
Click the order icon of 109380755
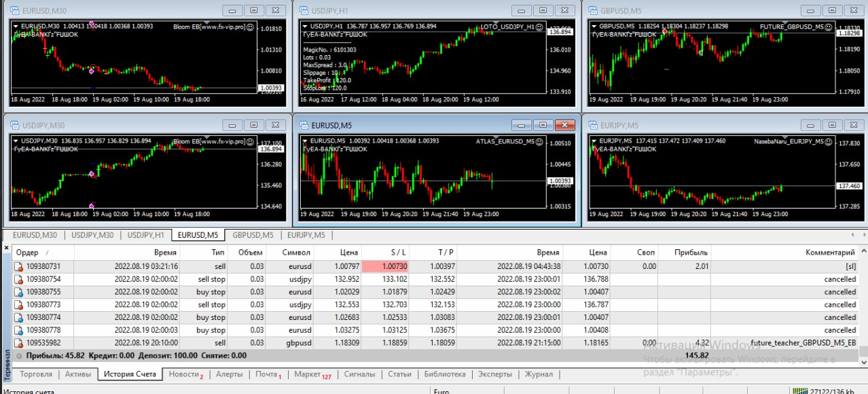(20, 292)
